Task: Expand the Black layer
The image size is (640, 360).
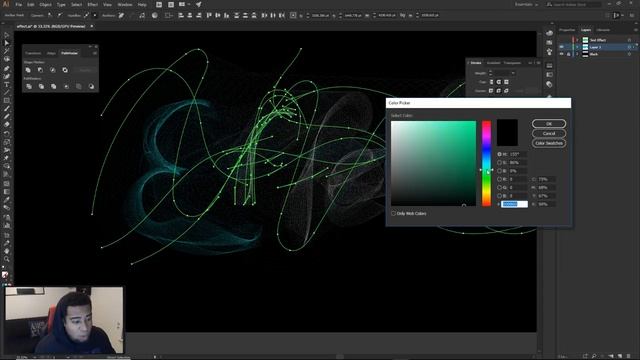Action: coord(577,54)
